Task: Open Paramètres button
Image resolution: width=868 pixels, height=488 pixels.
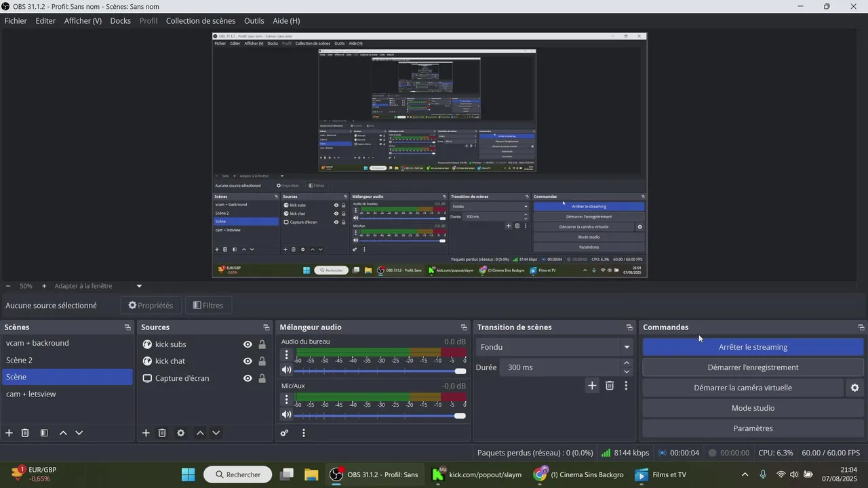Action: [753, 428]
